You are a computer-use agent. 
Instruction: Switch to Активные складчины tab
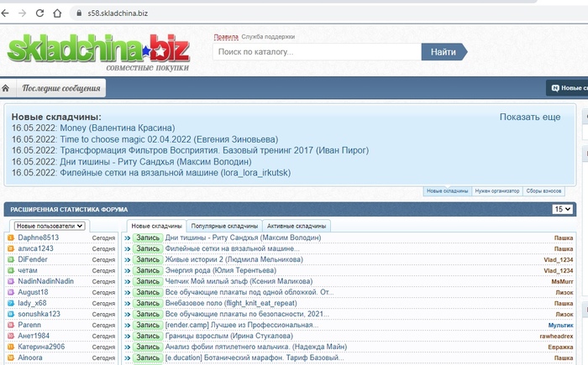[x=296, y=226]
